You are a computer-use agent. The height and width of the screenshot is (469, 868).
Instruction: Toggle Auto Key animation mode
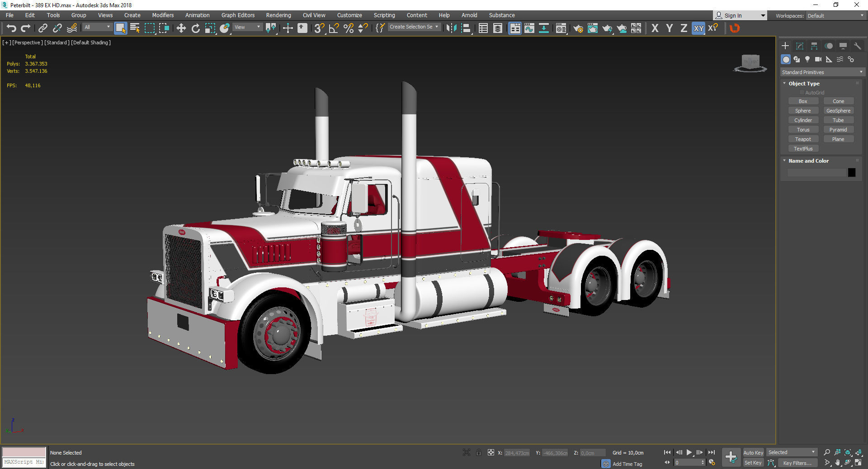click(x=753, y=452)
